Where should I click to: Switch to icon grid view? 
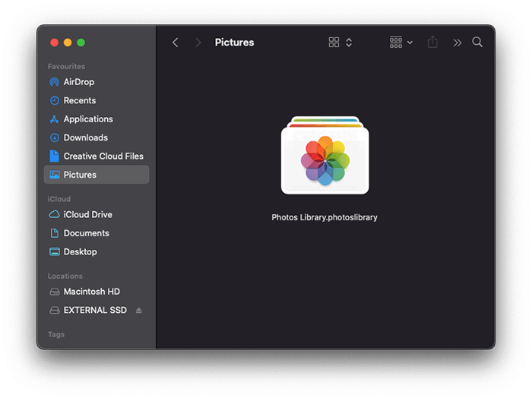pyautogui.click(x=334, y=43)
